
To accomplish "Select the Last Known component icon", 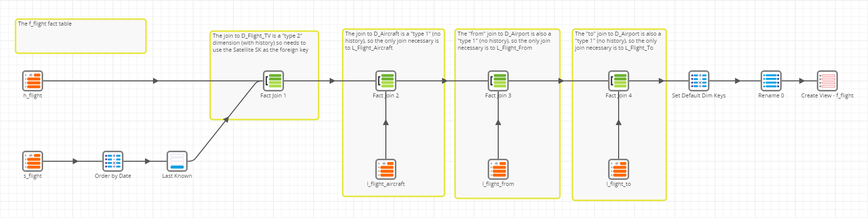I will (x=177, y=161).
